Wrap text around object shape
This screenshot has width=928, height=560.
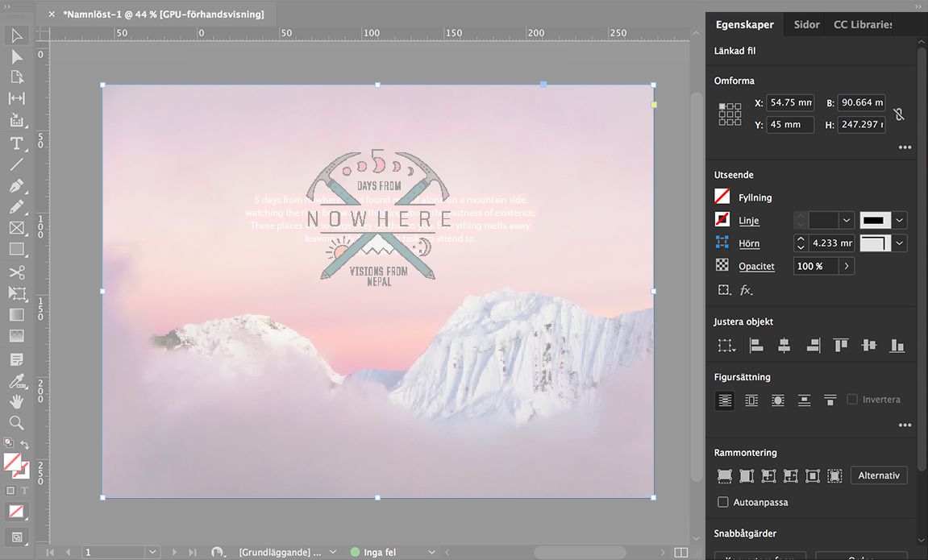point(778,400)
